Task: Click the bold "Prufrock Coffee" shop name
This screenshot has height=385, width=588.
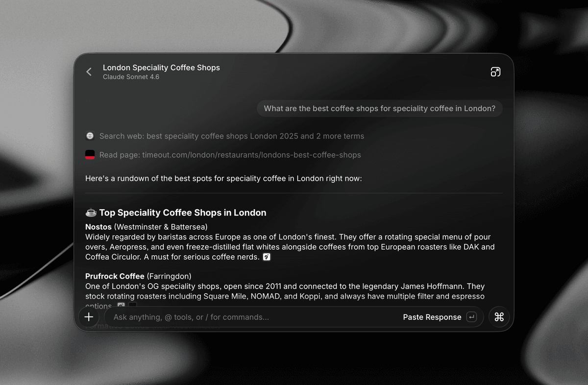Action: 115,276
